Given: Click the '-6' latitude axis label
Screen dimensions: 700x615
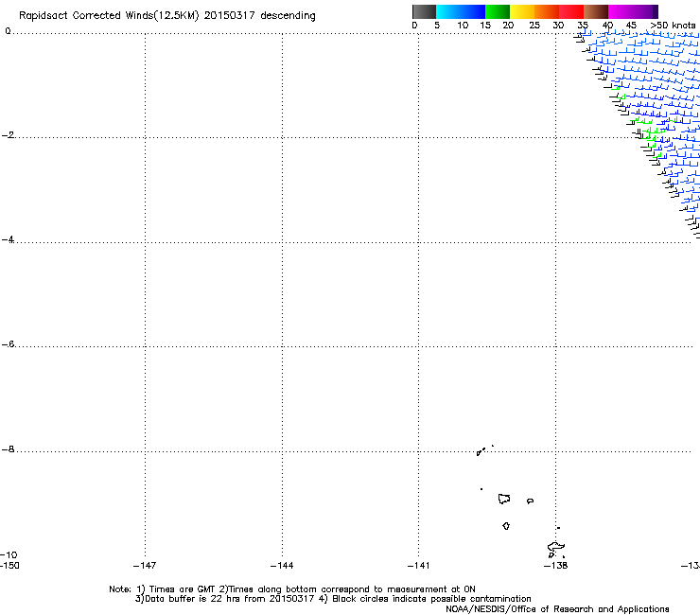Looking at the screenshot, I should [x=8, y=343].
